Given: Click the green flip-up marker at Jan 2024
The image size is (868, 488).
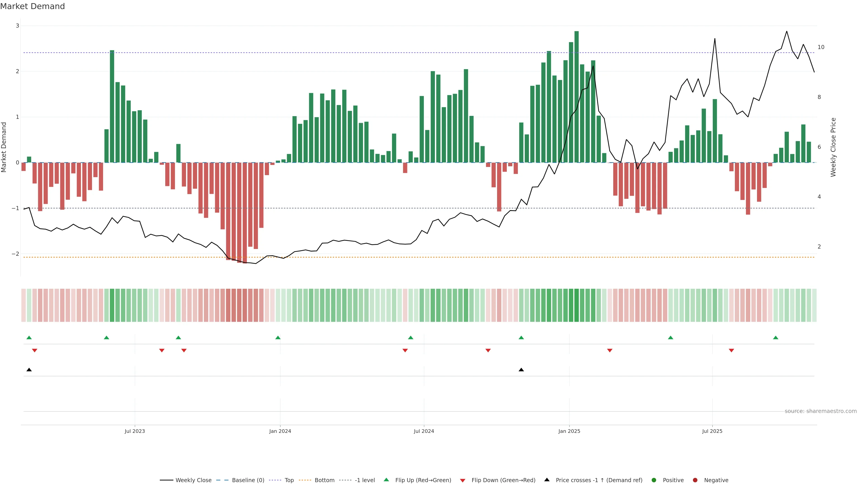Looking at the screenshot, I should click(278, 338).
